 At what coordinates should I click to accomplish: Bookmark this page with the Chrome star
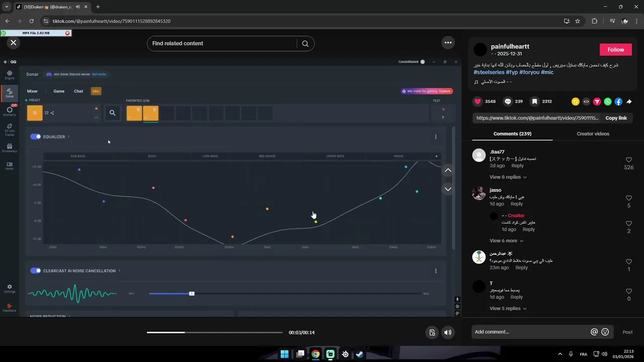(x=578, y=21)
